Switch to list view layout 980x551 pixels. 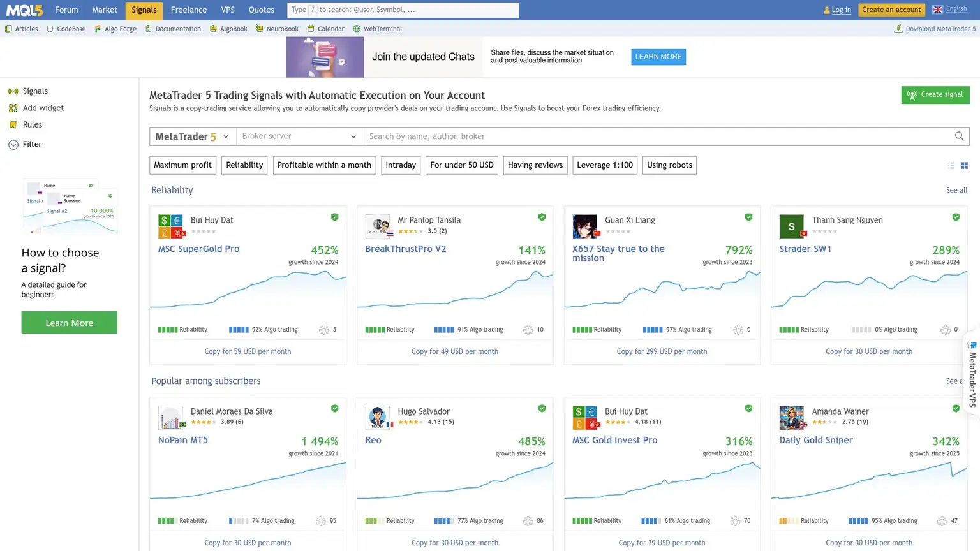click(x=951, y=166)
